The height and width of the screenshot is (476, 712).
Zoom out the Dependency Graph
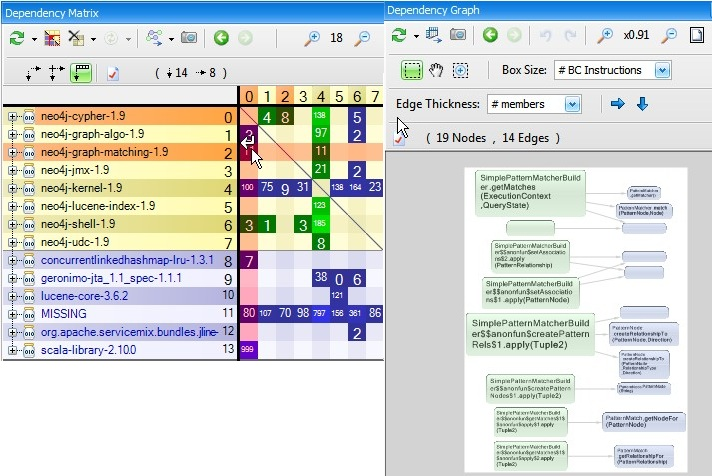[x=669, y=35]
